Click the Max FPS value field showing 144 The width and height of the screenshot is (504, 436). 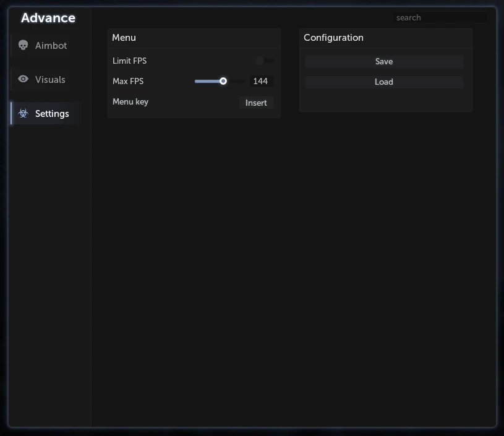pyautogui.click(x=261, y=81)
